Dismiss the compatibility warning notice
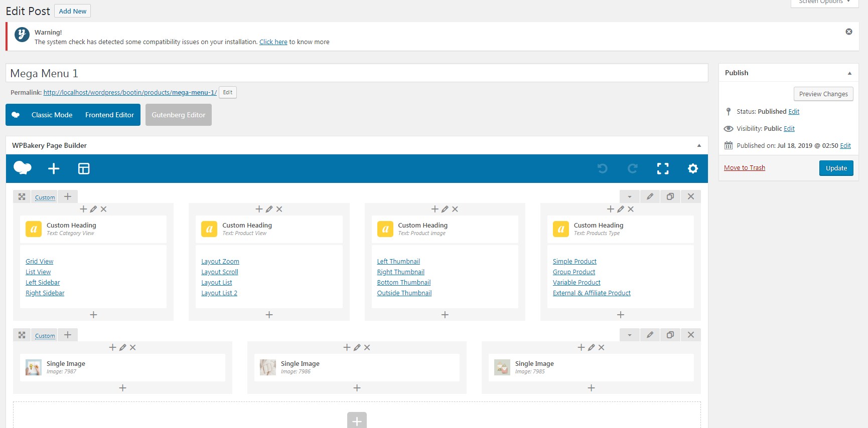 (x=849, y=32)
